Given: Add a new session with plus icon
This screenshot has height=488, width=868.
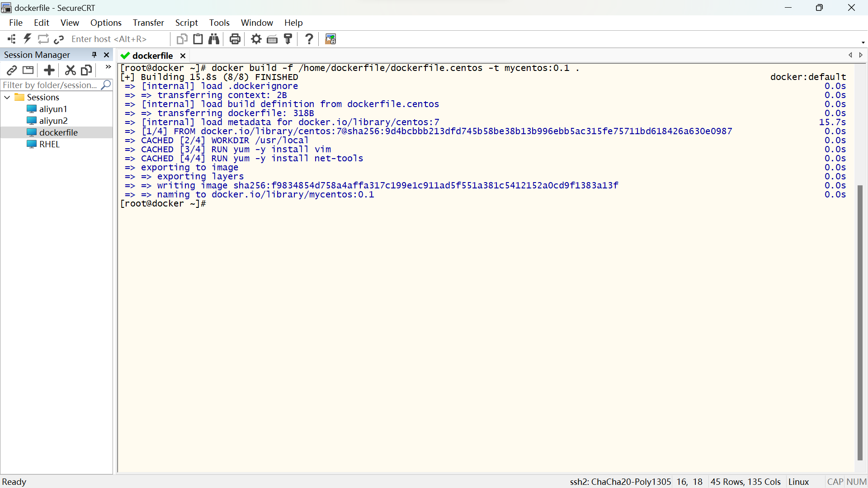Looking at the screenshot, I should click(x=49, y=70).
